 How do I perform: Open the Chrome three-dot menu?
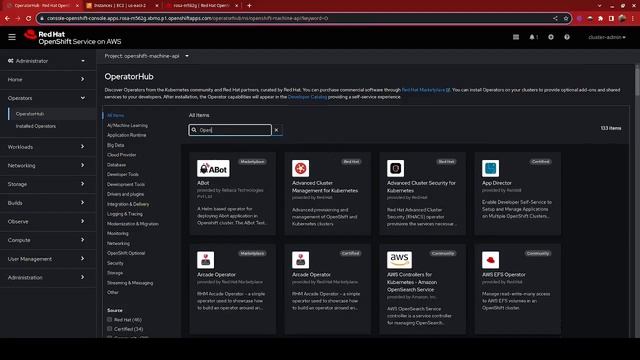pyautogui.click(x=633, y=18)
